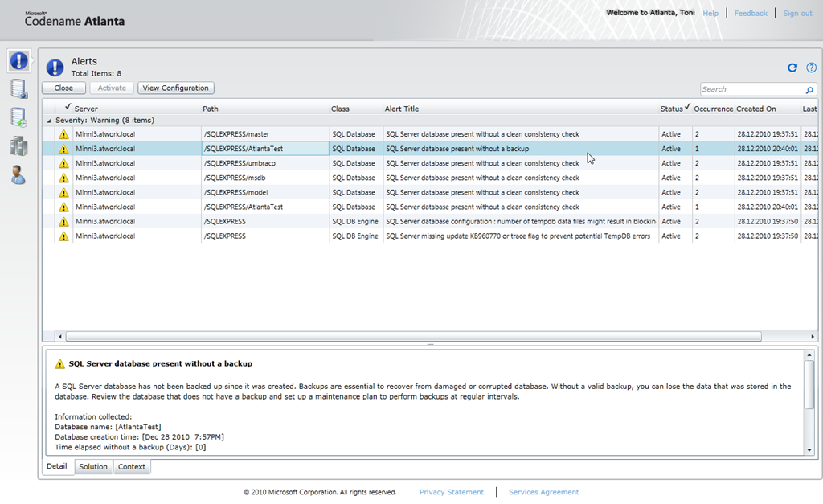Click the third sidebar icon, server with clock

(18, 117)
